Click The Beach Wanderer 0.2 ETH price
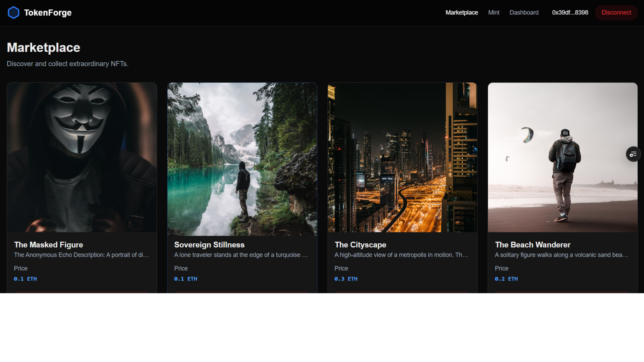 click(506, 279)
